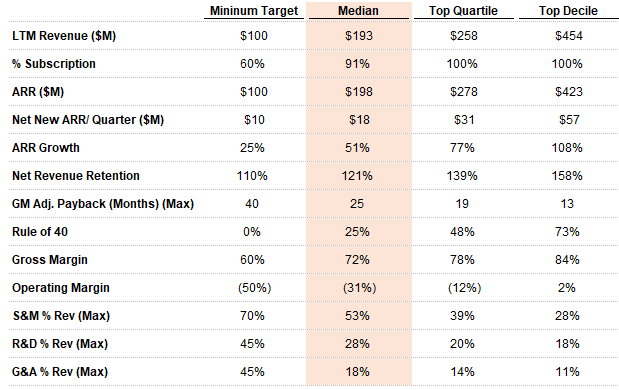Click the LTM Revenue ($M) row label
Image resolution: width=619 pixels, height=390 pixels.
[x=64, y=36]
